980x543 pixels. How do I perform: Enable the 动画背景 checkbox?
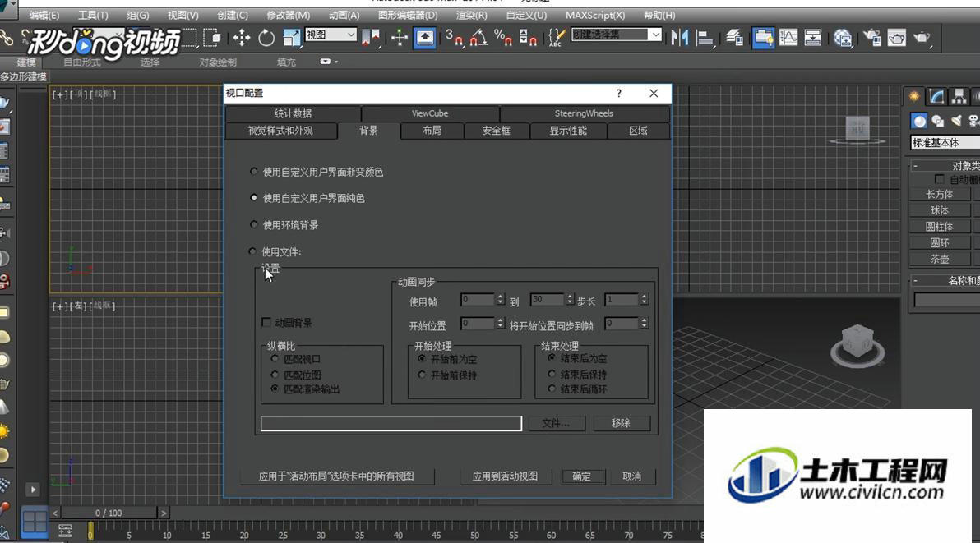coord(266,323)
